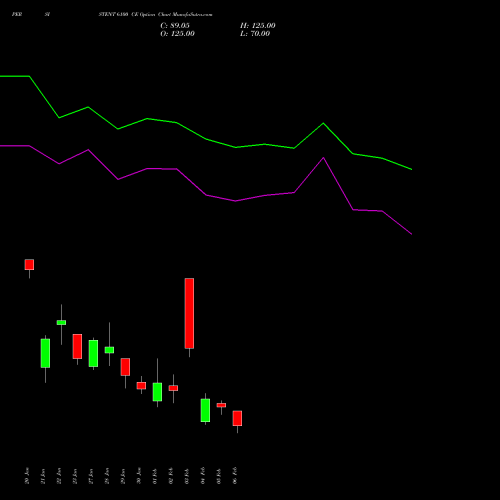Select the 21 Jan date label
The image size is (500, 500).
coord(43,476)
